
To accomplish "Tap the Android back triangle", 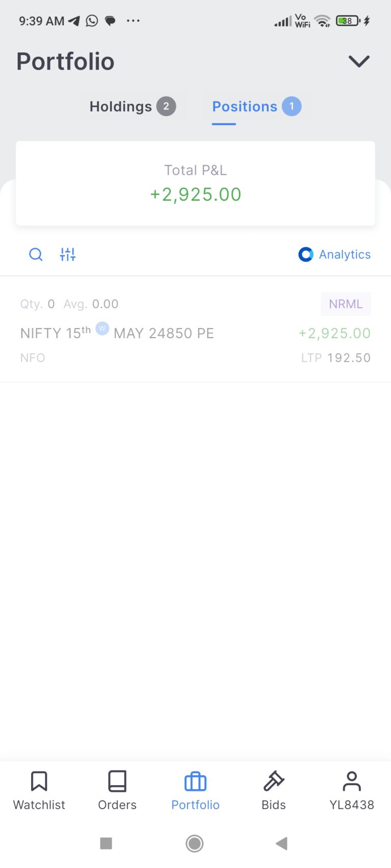I will point(282,844).
